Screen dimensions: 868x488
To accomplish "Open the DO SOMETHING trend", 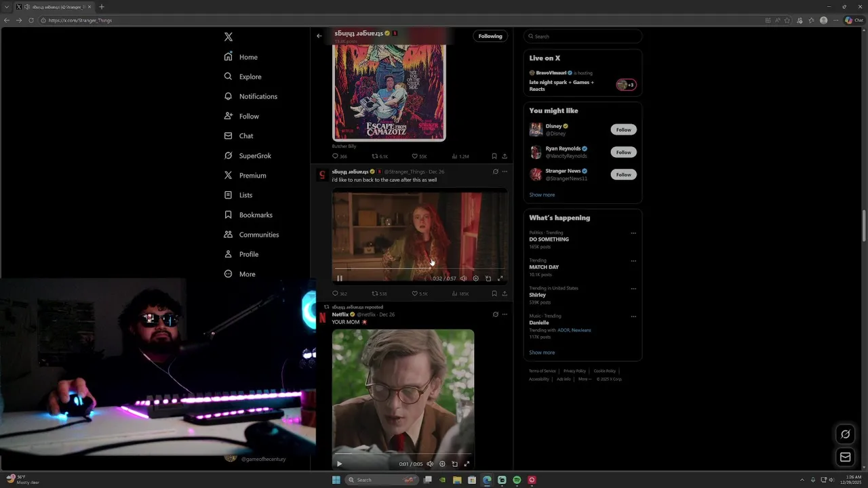I will 549,239.
